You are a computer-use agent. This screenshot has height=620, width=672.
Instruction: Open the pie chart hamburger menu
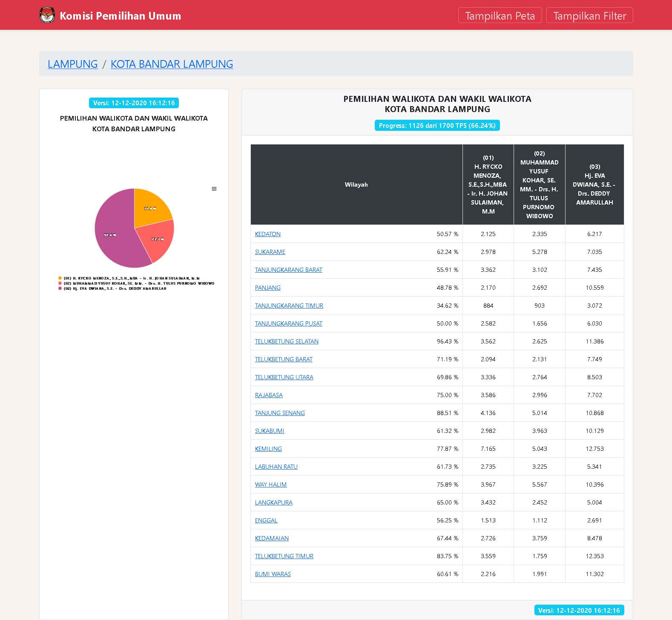point(214,189)
